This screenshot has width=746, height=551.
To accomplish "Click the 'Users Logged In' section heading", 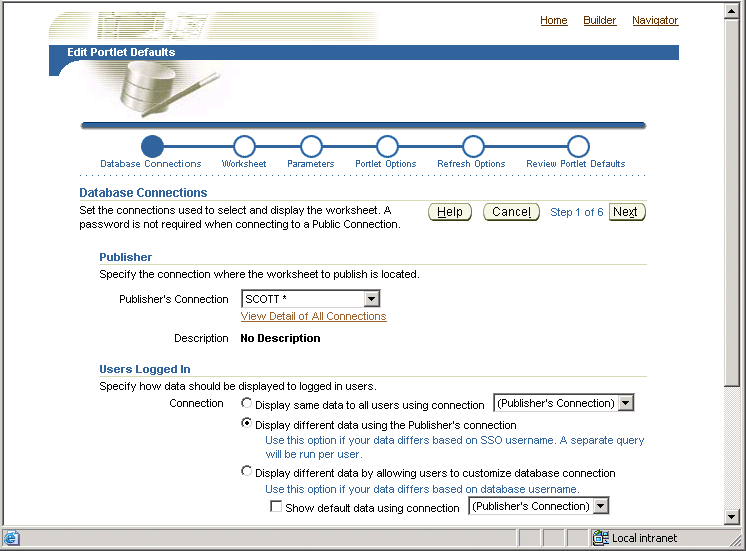I will tap(145, 369).
